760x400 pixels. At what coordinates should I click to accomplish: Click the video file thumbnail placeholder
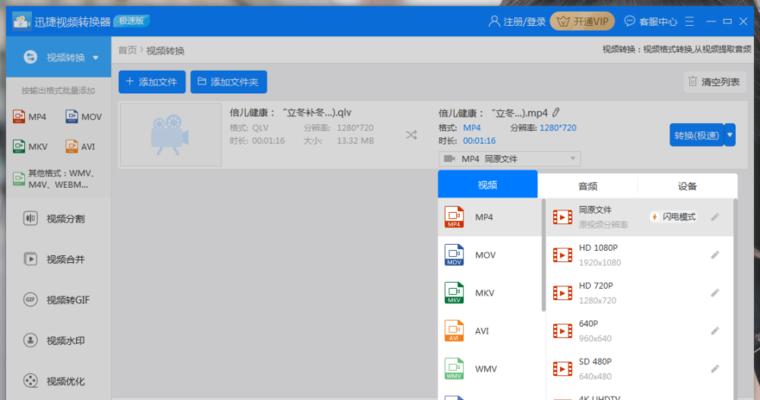point(171,135)
